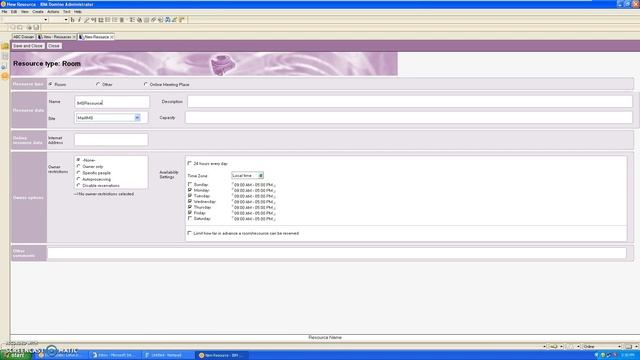
Task: Toggle bold formatting in the toolbar
Action: coord(73,20)
